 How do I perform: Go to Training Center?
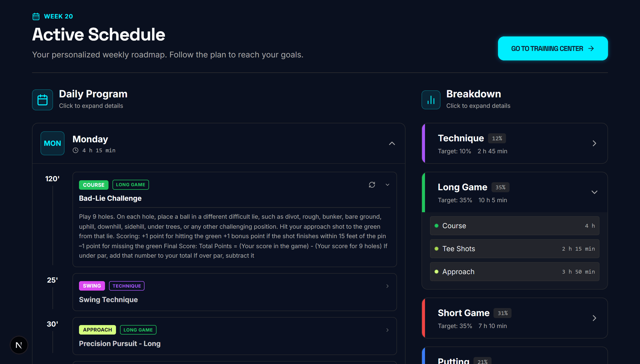click(553, 48)
